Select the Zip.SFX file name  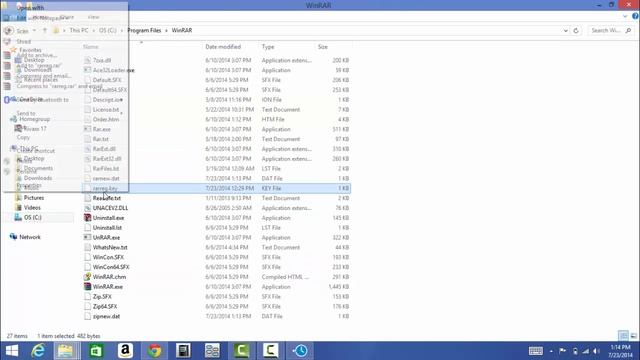[102, 297]
